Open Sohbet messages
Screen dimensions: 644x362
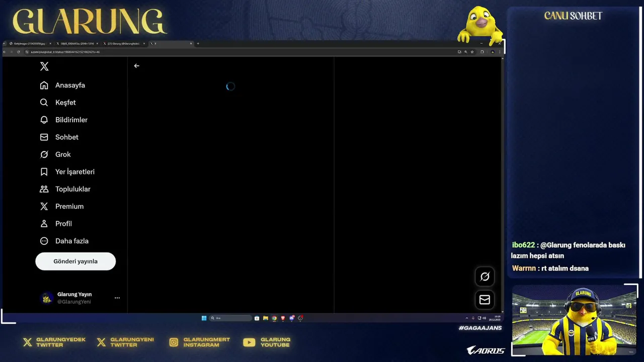[59, 137]
